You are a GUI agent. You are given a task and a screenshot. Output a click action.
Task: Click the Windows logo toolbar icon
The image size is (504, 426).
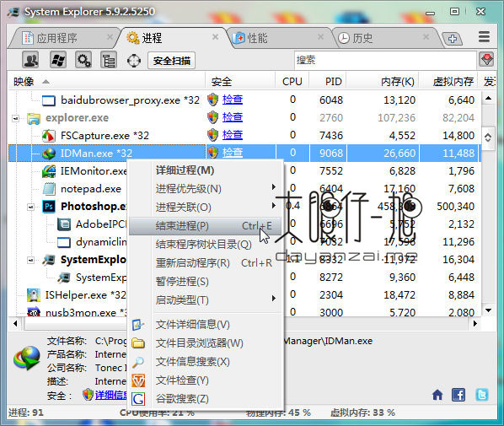58,60
